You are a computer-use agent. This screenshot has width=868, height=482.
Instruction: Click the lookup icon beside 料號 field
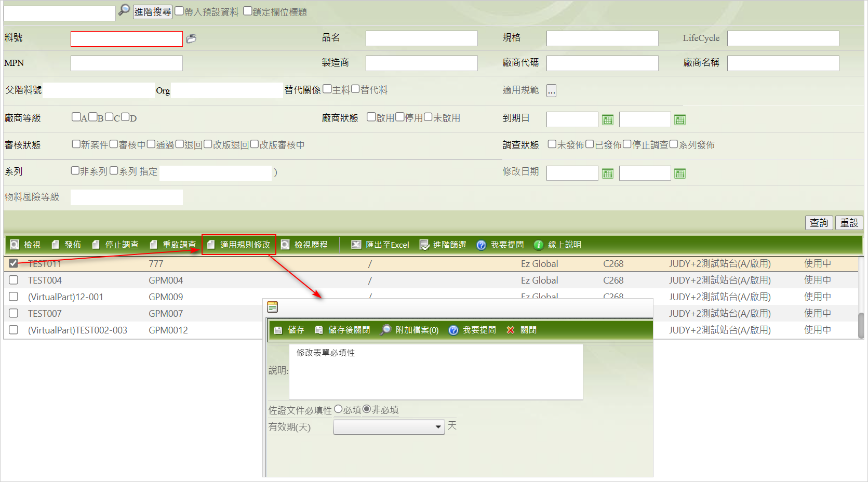pos(191,38)
